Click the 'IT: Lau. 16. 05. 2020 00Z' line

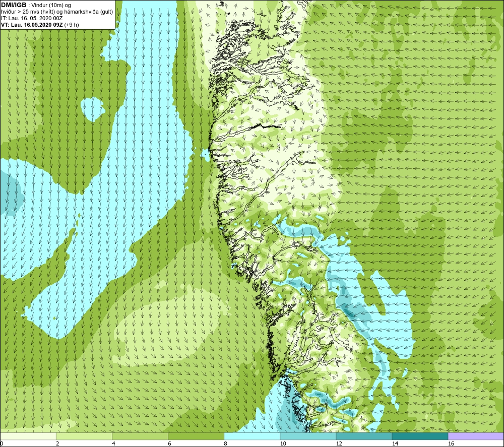31,18
